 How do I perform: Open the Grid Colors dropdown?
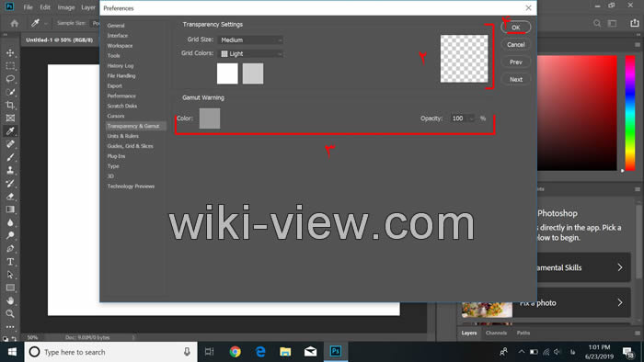tap(250, 53)
